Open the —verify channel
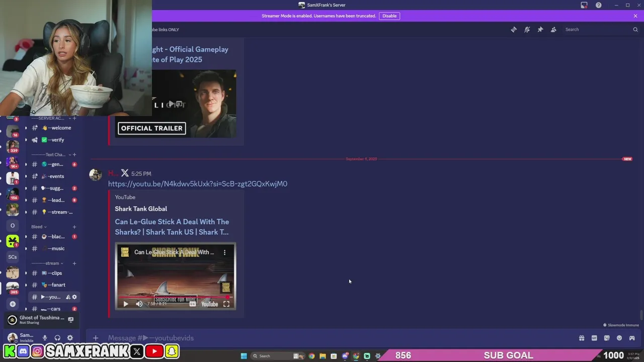Image resolution: width=644 pixels, height=362 pixels. point(53,140)
